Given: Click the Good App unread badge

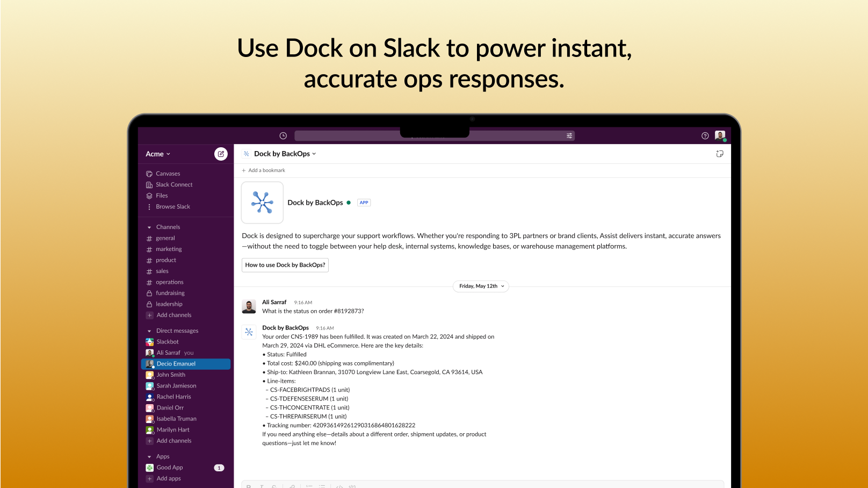Looking at the screenshot, I should (219, 468).
